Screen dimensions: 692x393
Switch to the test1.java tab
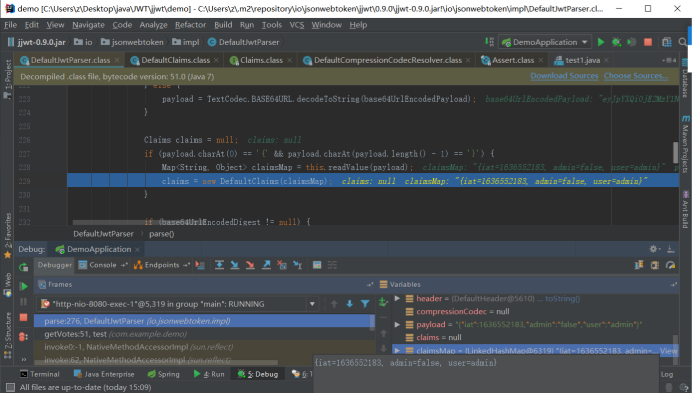[581, 60]
